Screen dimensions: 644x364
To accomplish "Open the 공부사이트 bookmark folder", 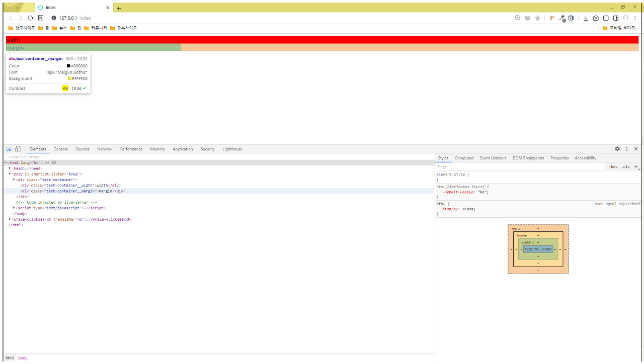I will (x=123, y=28).
